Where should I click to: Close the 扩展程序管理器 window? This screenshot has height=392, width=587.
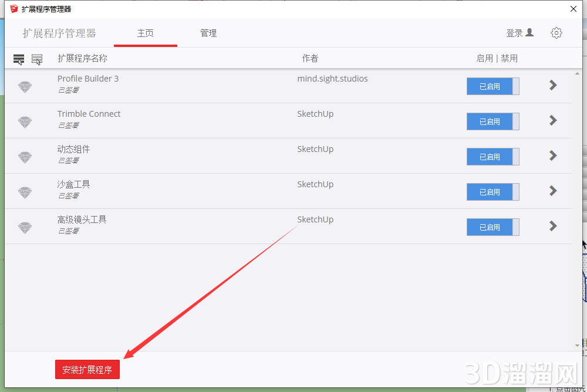pyautogui.click(x=573, y=8)
